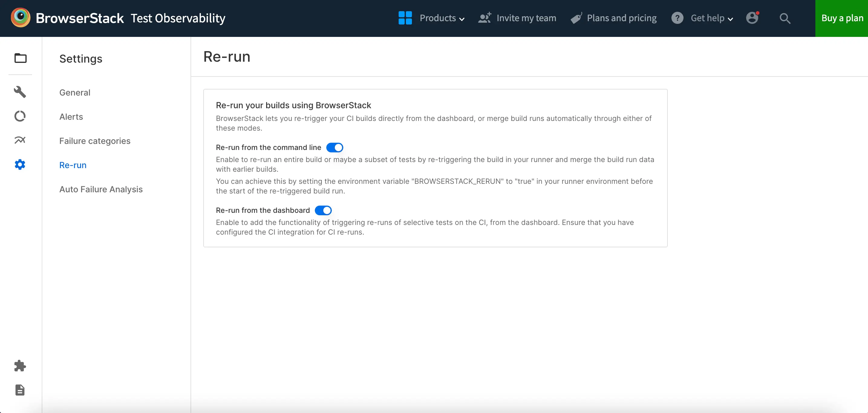The image size is (868, 413).
Task: Open the projects folder icon in sidebar
Action: (20, 58)
